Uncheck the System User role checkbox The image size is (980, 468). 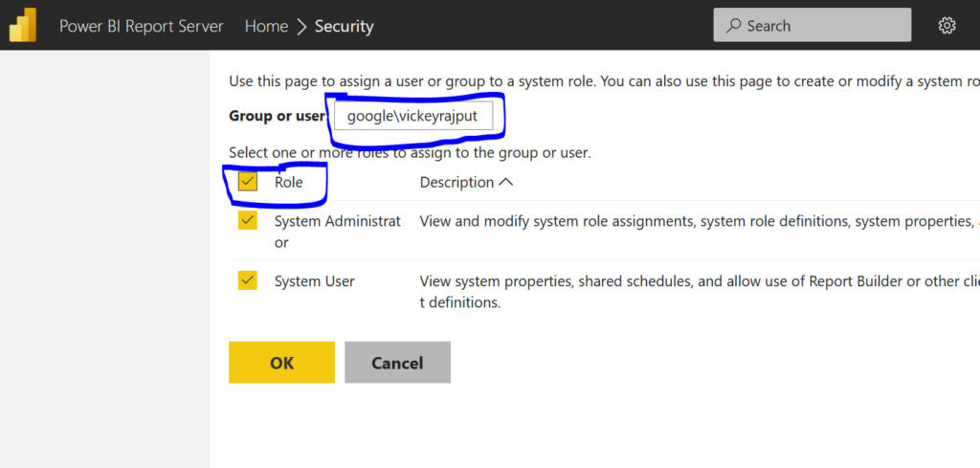pos(248,280)
